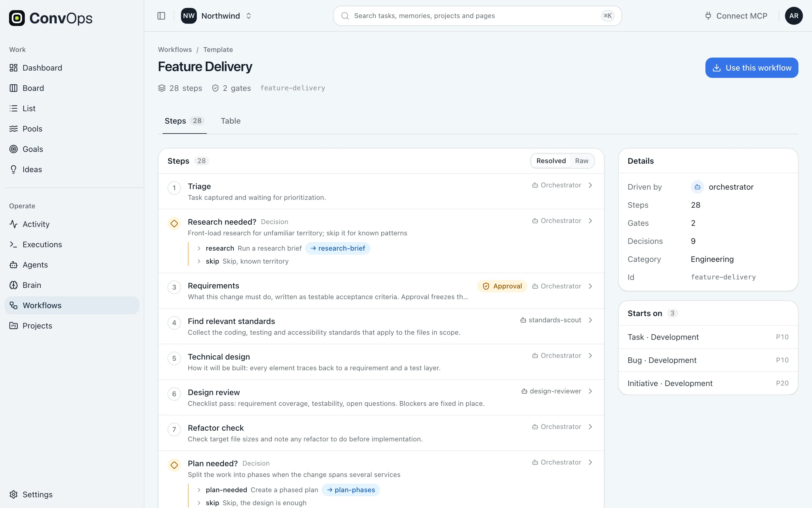Open the Goals section
Image resolution: width=812 pixels, height=508 pixels.
click(72, 149)
